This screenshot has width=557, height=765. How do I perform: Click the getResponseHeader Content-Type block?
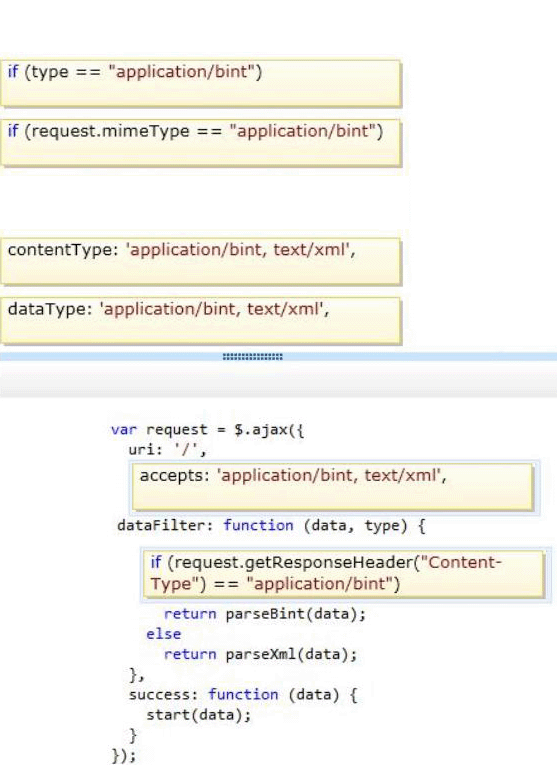point(343,574)
